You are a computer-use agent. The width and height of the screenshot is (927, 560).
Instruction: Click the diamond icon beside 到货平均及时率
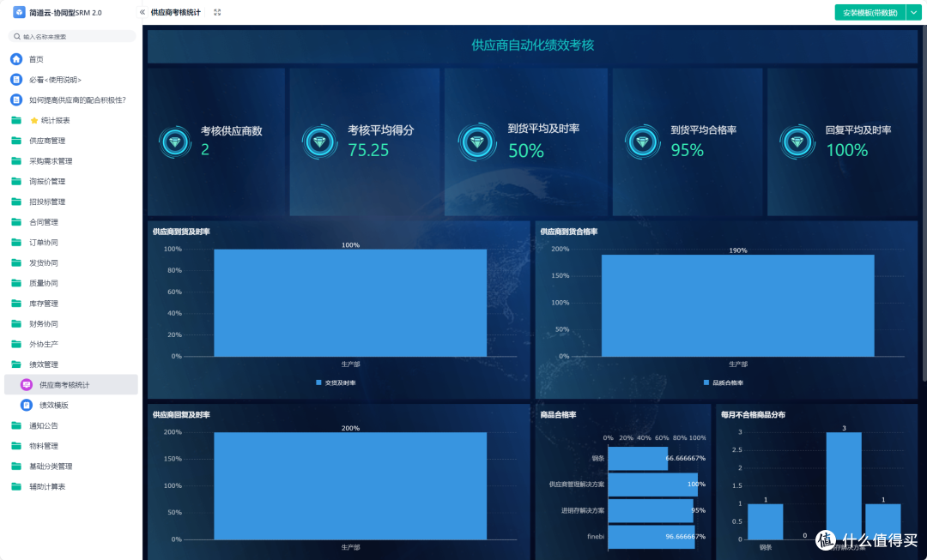pos(477,142)
